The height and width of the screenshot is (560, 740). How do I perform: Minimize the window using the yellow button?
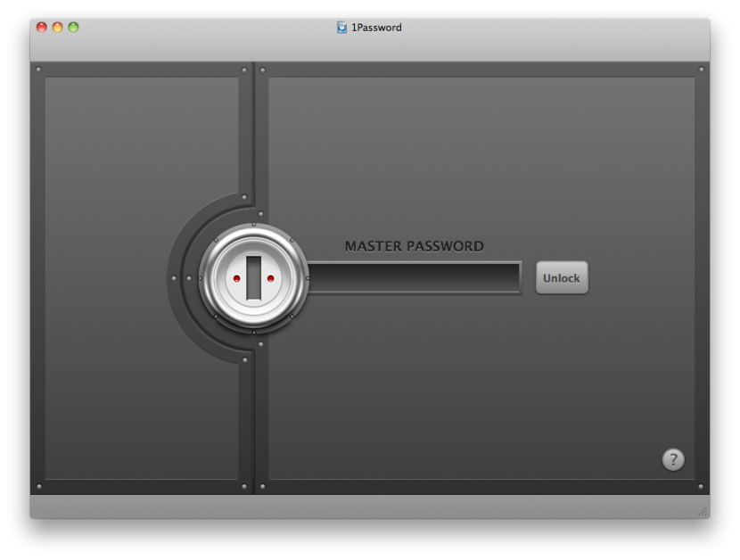58,28
